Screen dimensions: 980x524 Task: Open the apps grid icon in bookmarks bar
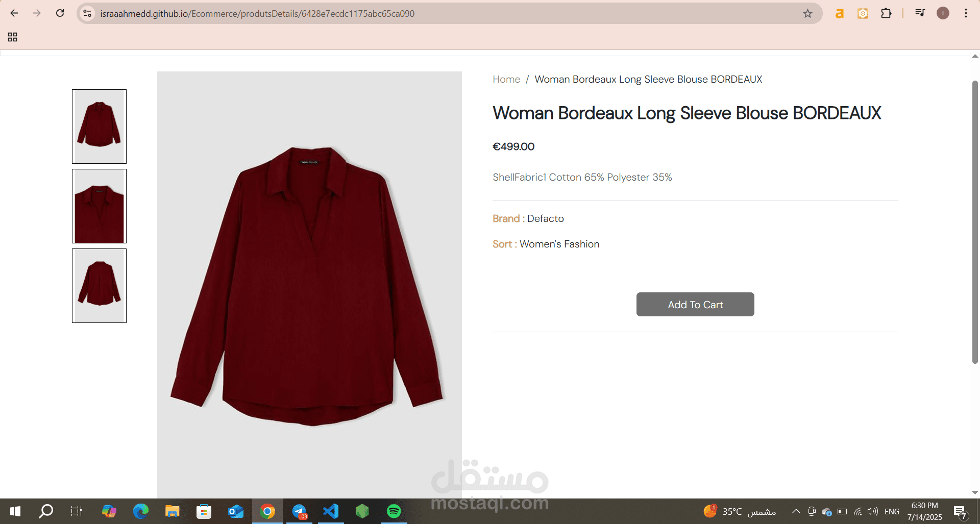pyautogui.click(x=13, y=37)
